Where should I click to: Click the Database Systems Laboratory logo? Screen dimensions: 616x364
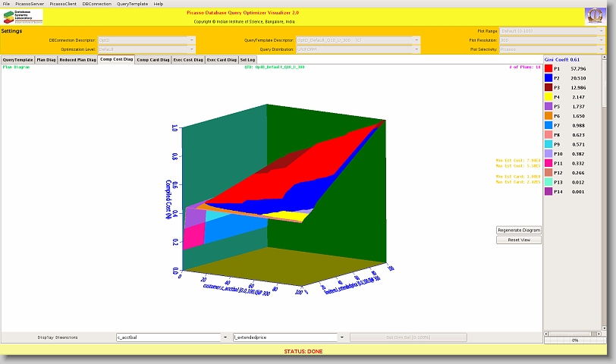[23, 16]
